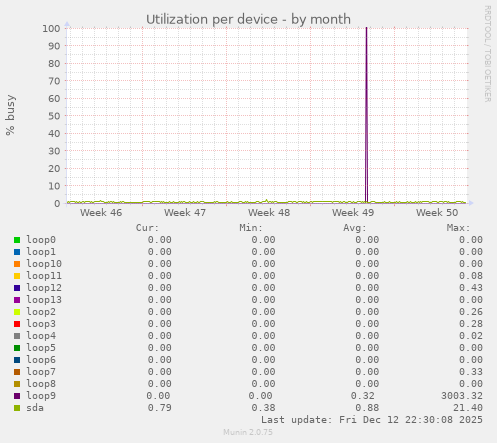Click the loop1 blue color swatch
The width and height of the screenshot is (497, 443).
[17, 252]
